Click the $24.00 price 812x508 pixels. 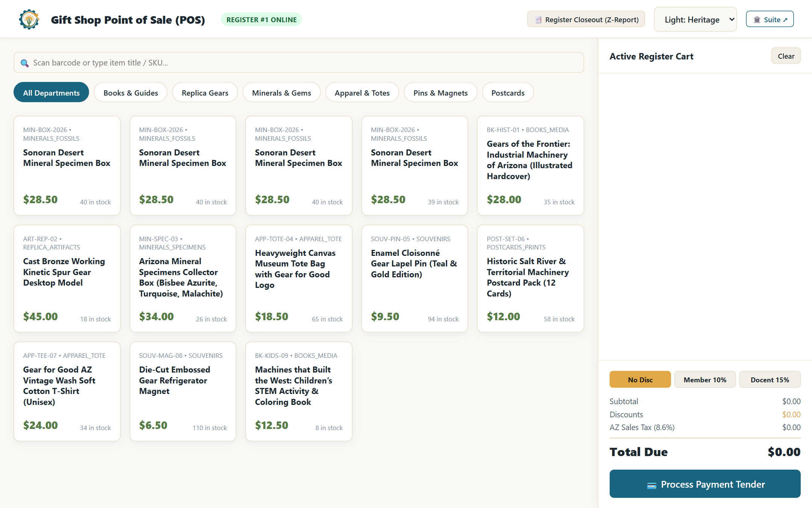coord(41,425)
